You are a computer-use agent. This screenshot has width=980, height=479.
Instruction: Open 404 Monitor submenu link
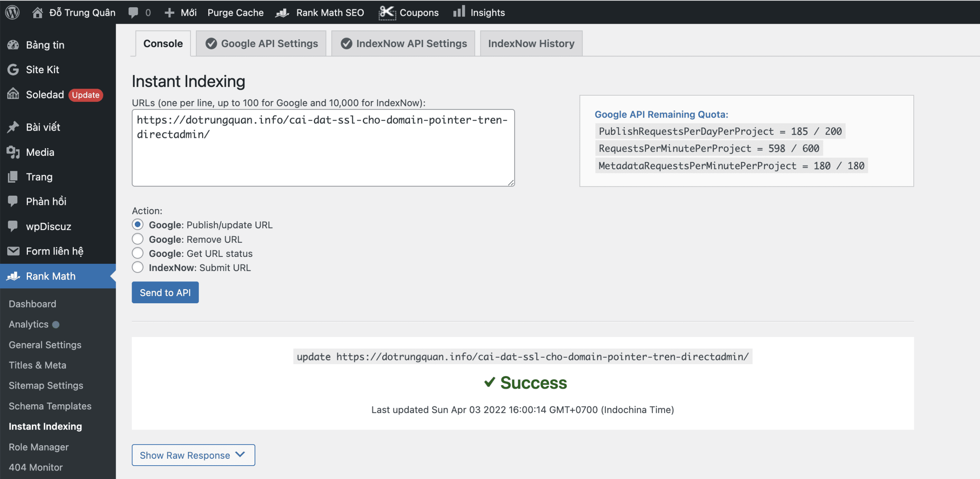point(36,467)
